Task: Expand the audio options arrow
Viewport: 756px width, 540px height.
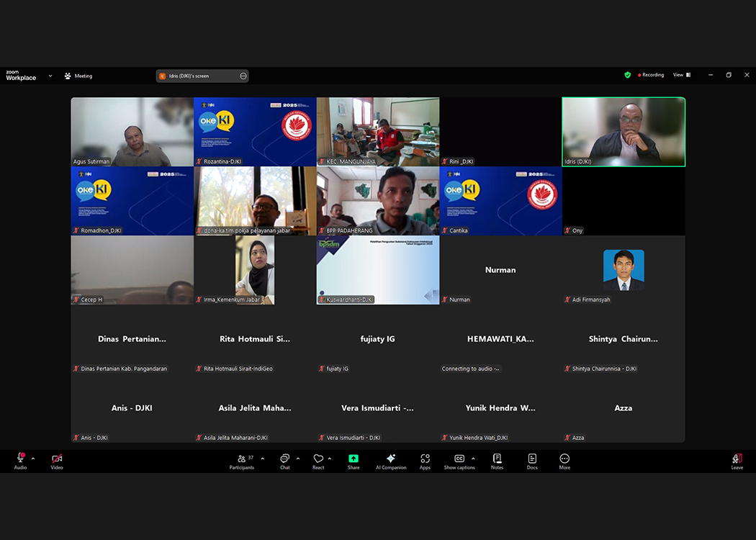Action: point(33,458)
